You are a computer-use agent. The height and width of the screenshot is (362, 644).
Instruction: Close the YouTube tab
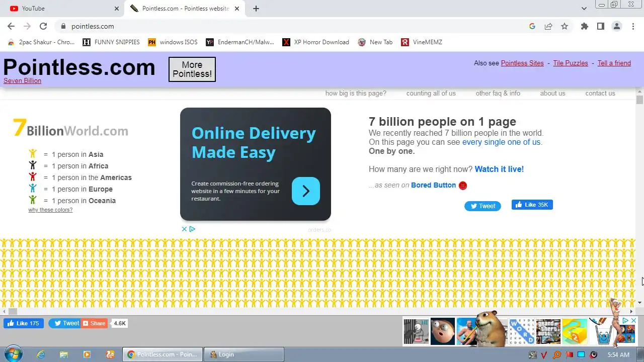(117, 9)
